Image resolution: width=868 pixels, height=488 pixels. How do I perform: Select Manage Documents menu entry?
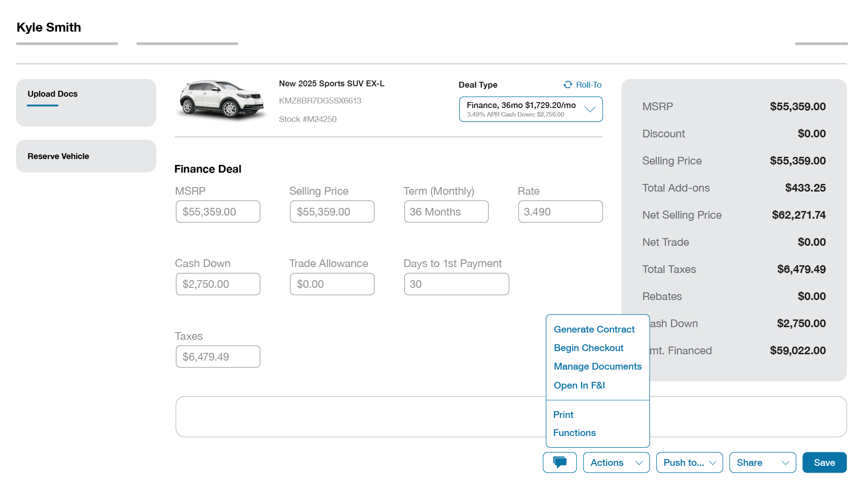598,366
